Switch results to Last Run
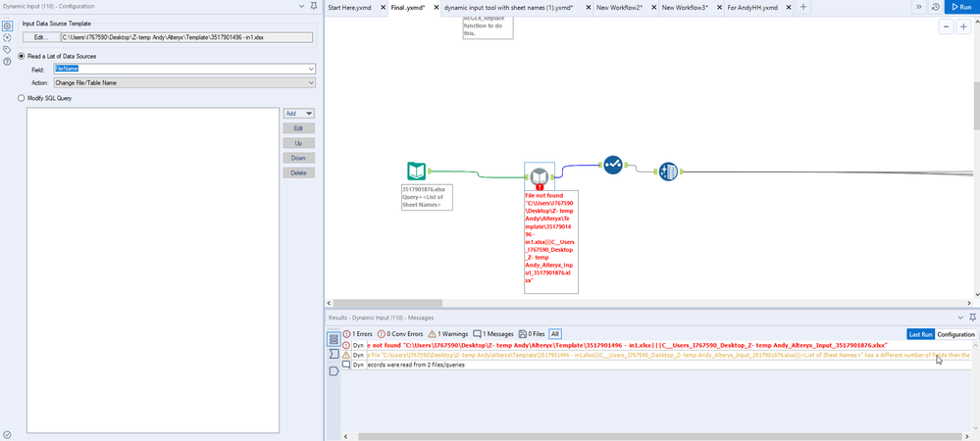Screen dimensions: 980x441 coord(920,334)
